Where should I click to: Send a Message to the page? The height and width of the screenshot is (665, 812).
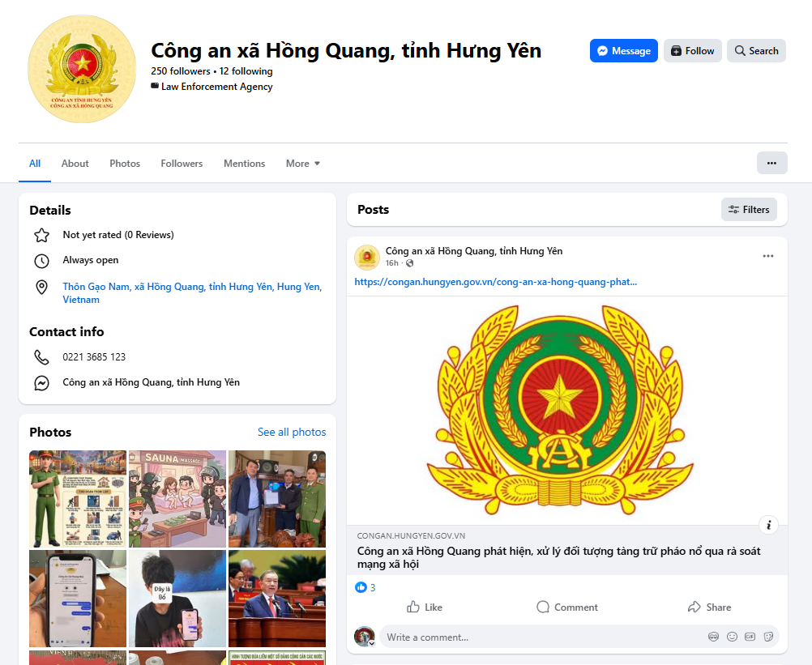tap(623, 50)
